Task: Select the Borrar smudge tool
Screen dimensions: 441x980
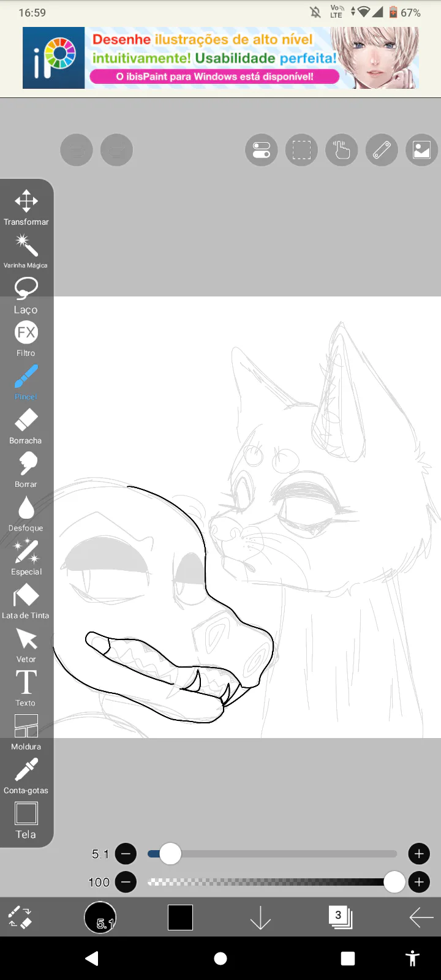Action: (x=26, y=470)
